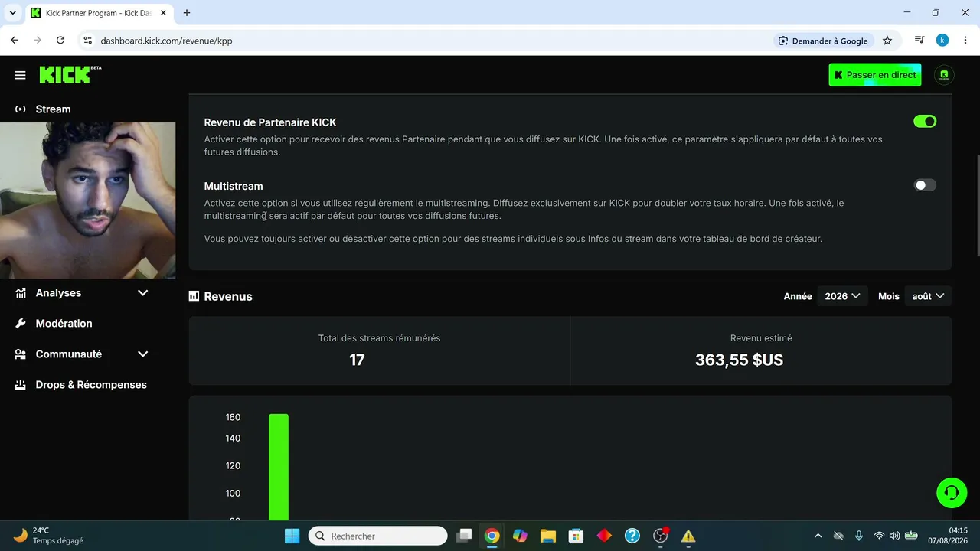Click the Stream broadcast icon in sidebar

point(21,109)
